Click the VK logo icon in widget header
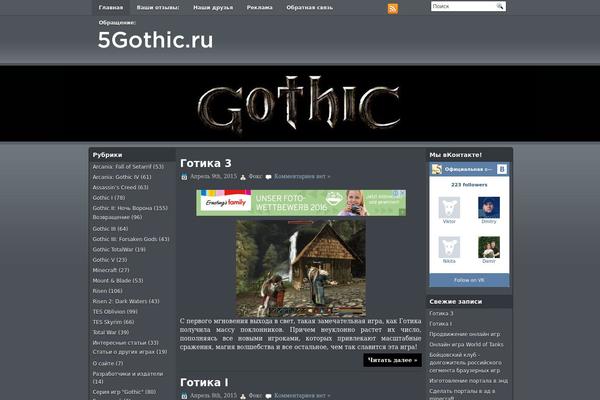 502,169
